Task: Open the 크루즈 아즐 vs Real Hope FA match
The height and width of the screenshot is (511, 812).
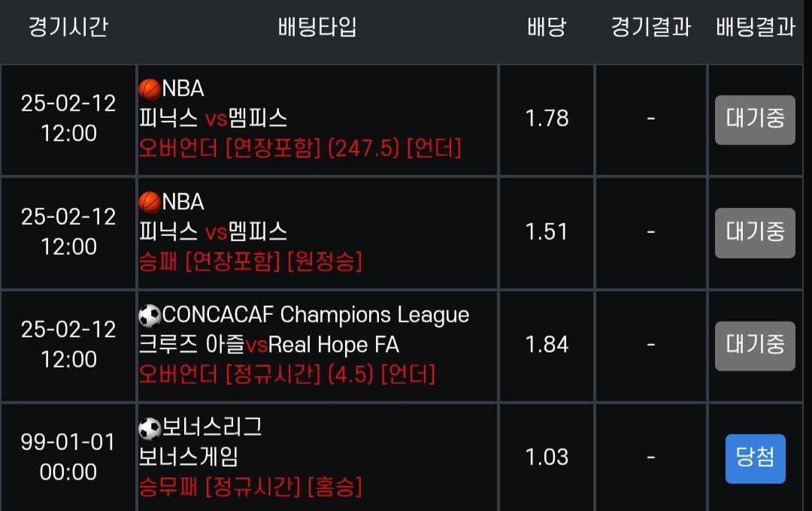Action: click(x=268, y=345)
